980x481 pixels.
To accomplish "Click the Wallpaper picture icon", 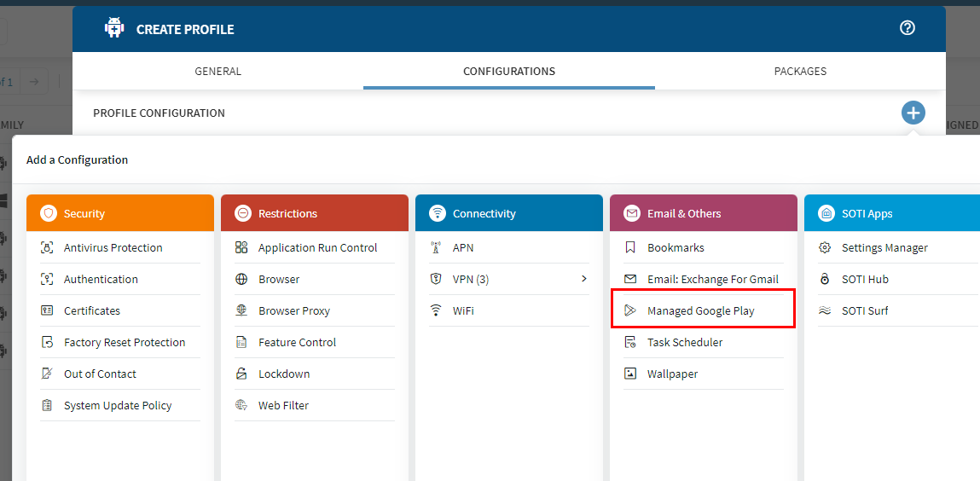I will 630,374.
